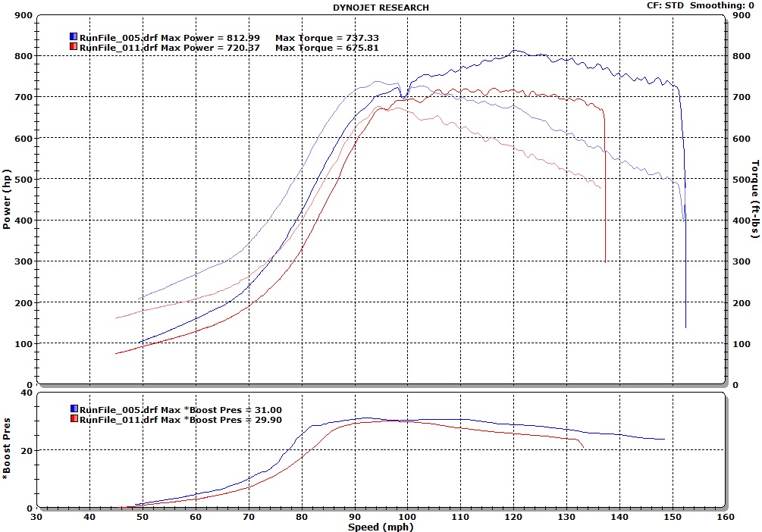Click the Power (hp) axis label
Viewport: 762px width, 532px height.
tap(8, 200)
